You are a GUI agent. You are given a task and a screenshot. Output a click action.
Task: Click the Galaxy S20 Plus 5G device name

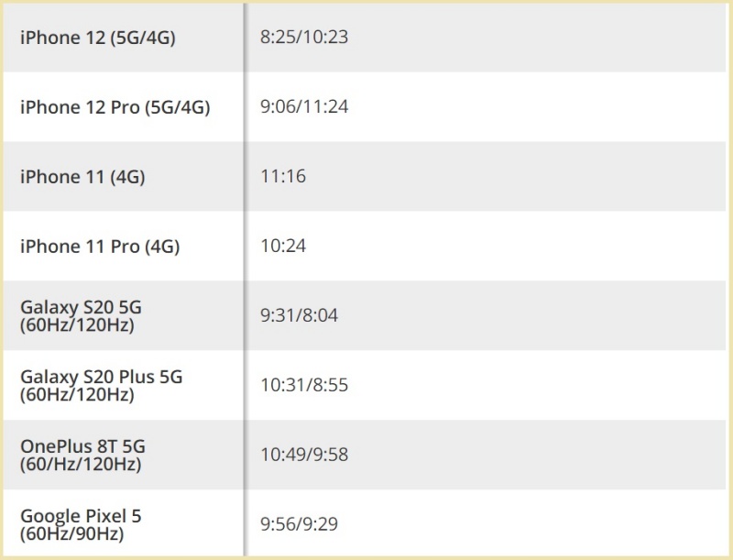tap(102, 378)
